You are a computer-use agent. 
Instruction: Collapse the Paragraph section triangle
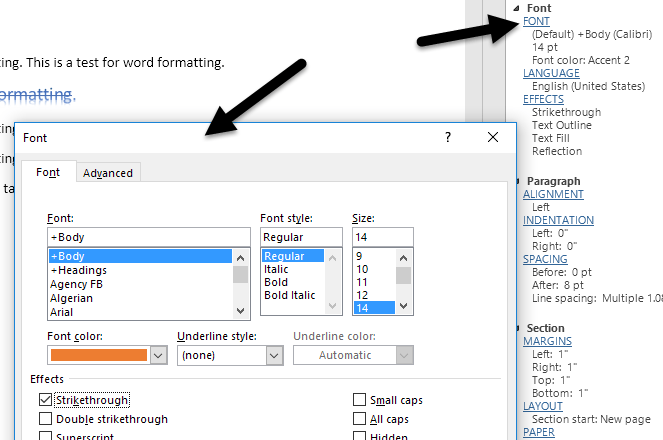coord(516,181)
